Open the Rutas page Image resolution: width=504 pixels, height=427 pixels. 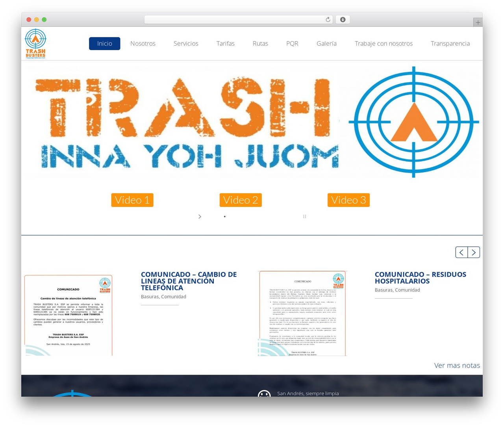point(260,43)
